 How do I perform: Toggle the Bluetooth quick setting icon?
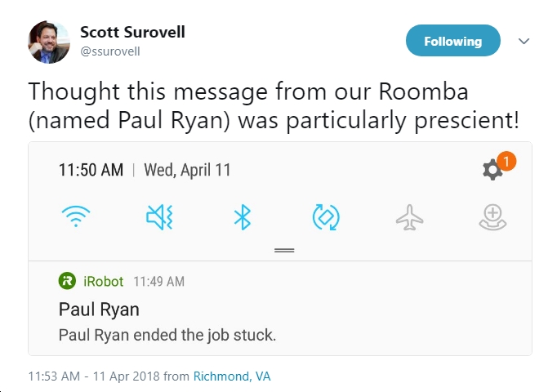tap(243, 217)
